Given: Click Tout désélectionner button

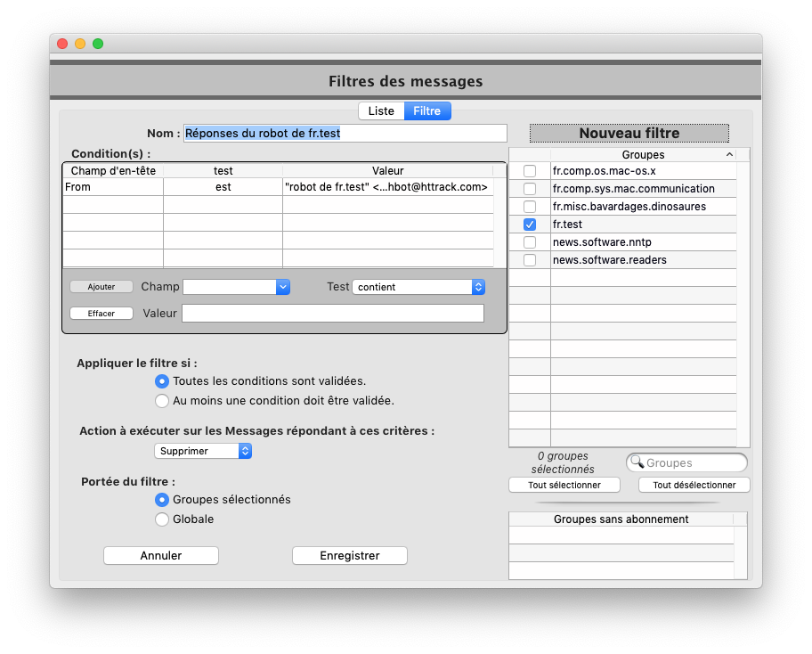Looking at the screenshot, I should pyautogui.click(x=694, y=485).
